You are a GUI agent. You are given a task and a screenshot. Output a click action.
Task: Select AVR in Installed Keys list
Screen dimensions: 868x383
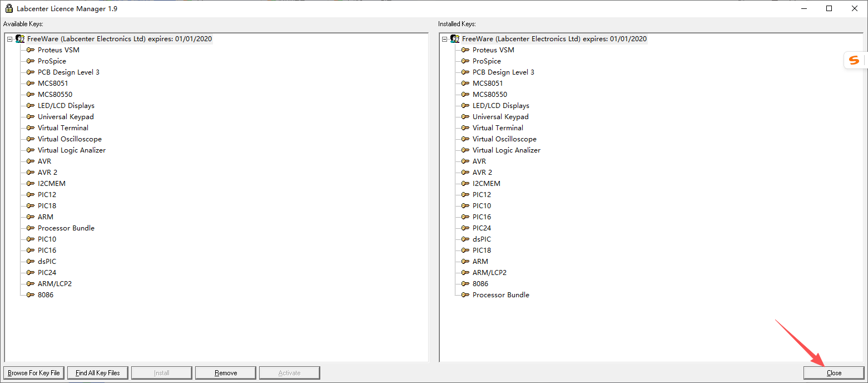point(479,161)
